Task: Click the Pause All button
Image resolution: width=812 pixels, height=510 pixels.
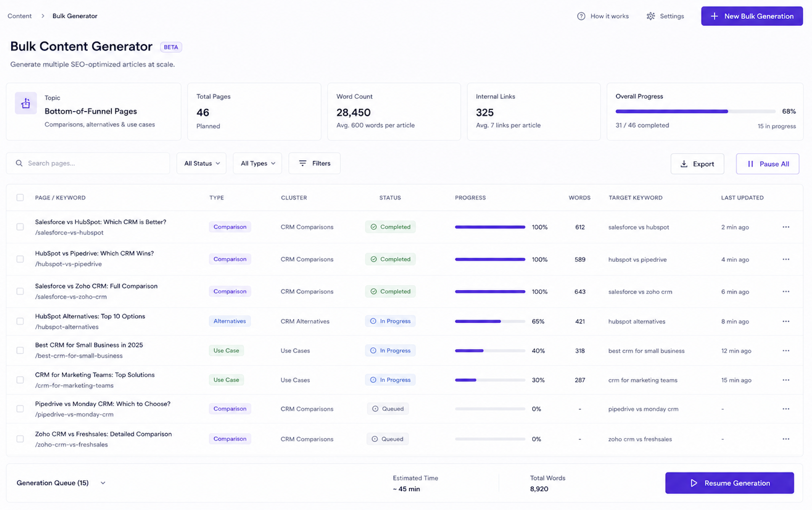Action: point(767,164)
